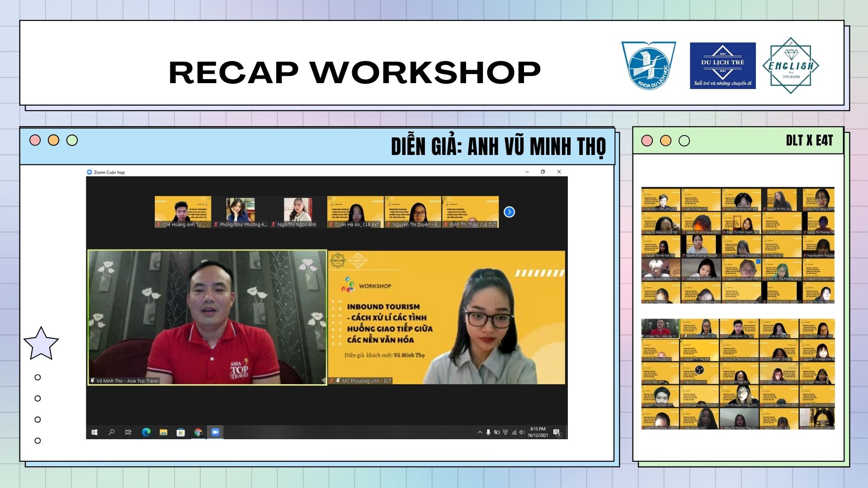Click the English for Tourism logo
This screenshot has height=488, width=868.
point(791,66)
